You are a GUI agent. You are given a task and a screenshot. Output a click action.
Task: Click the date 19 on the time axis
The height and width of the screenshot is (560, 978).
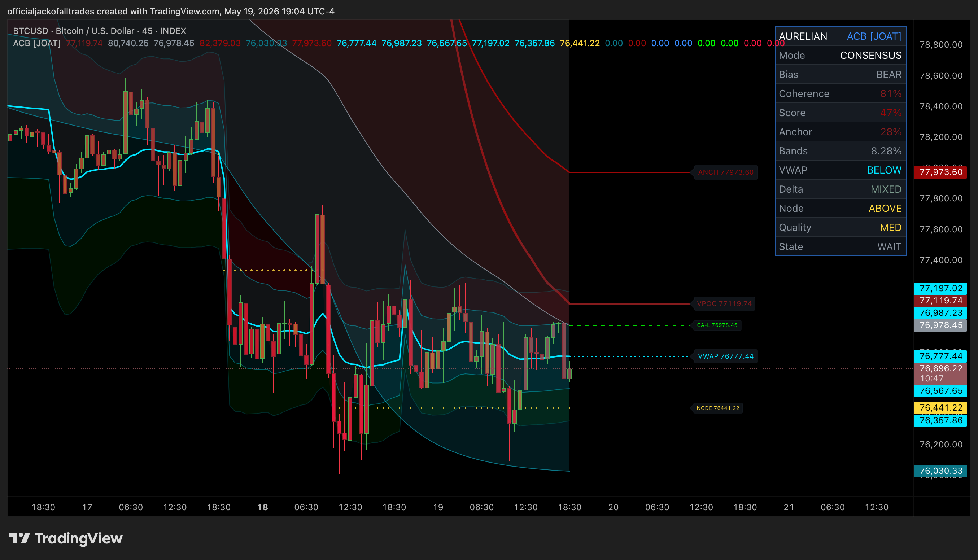point(438,507)
